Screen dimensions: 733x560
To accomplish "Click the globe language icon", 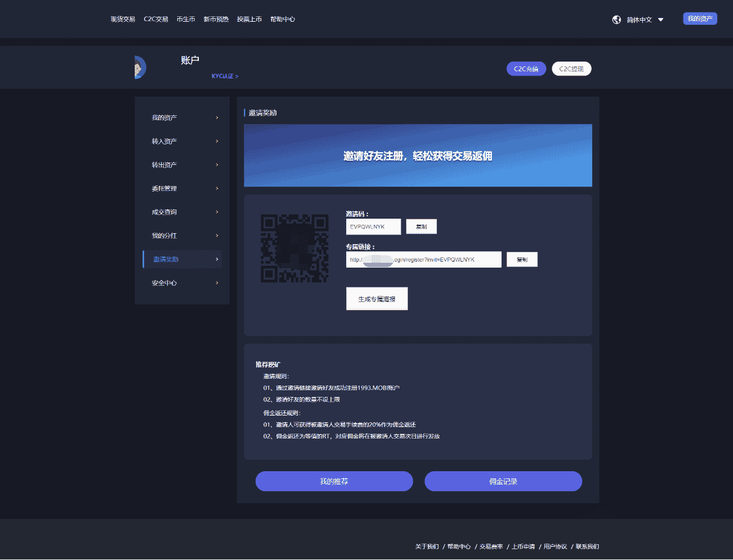I will point(616,19).
